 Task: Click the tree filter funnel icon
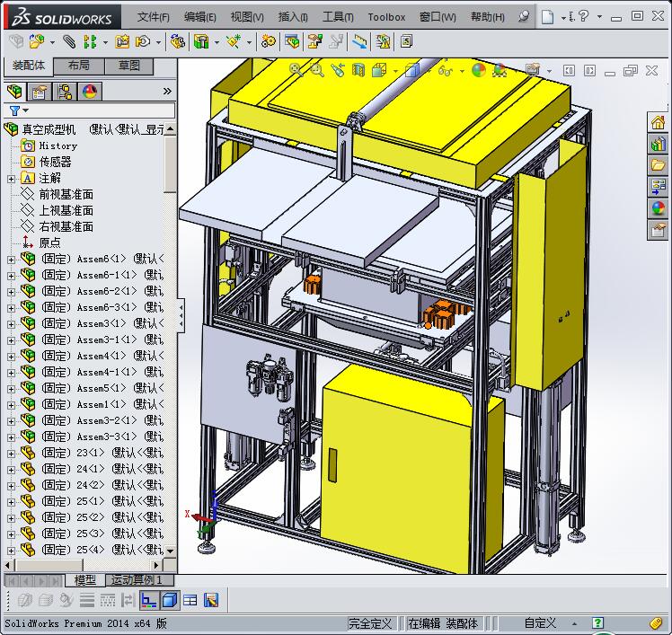13,110
